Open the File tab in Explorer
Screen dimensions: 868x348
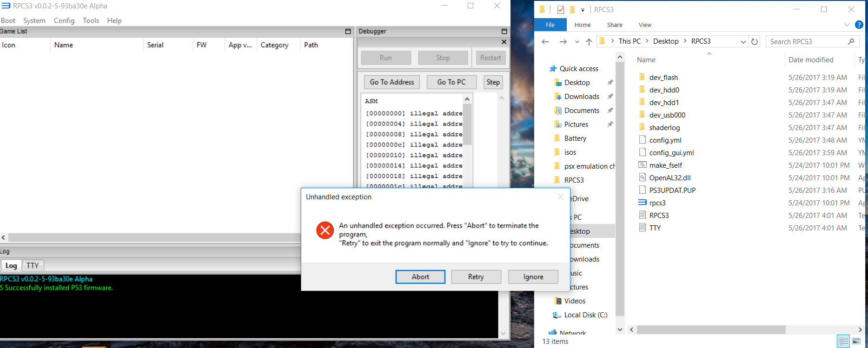coord(550,25)
